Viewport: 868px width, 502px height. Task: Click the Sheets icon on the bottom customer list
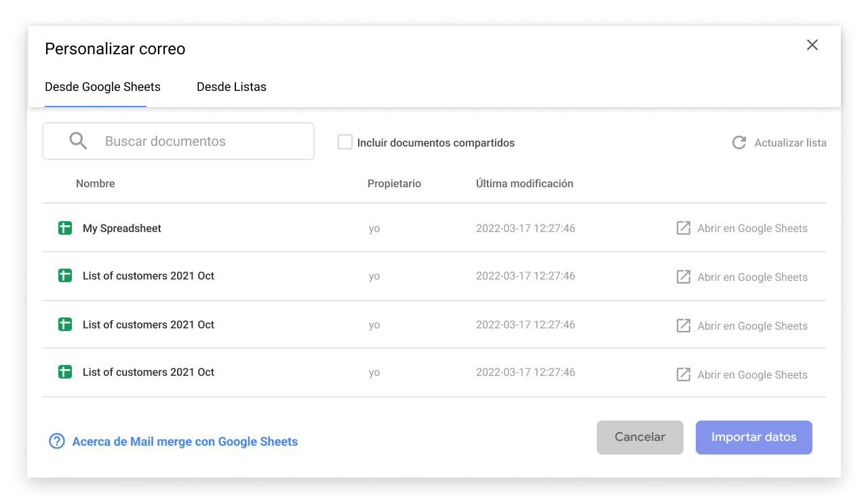click(x=64, y=372)
